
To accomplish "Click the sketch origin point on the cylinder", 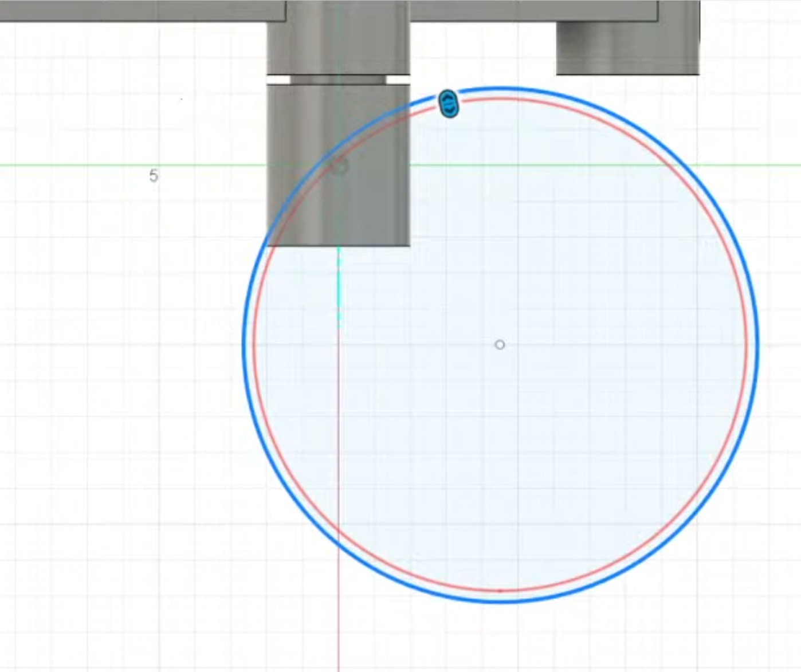I will tap(339, 166).
